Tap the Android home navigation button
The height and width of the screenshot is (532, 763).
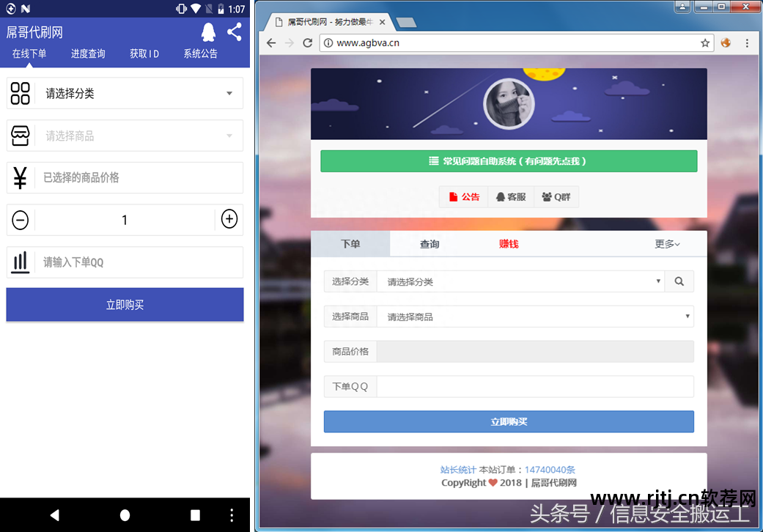pyautogui.click(x=125, y=515)
